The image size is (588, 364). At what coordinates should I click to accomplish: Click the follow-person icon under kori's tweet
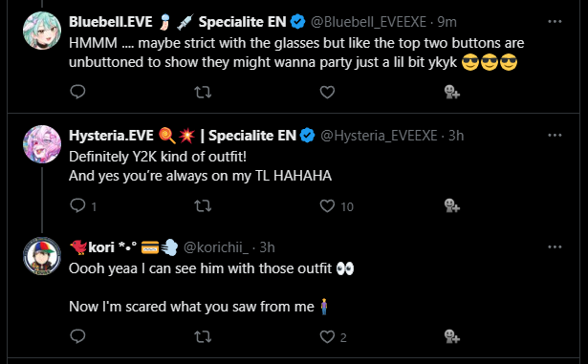[x=452, y=336]
